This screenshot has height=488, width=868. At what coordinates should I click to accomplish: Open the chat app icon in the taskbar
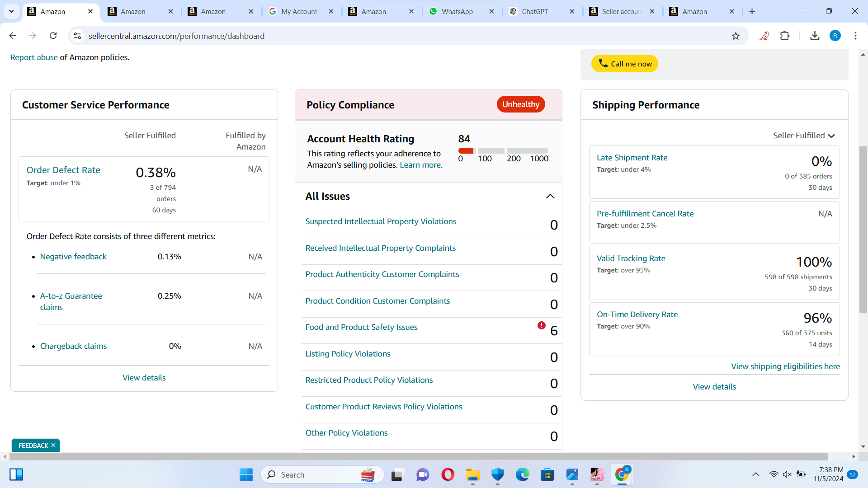pos(423,474)
